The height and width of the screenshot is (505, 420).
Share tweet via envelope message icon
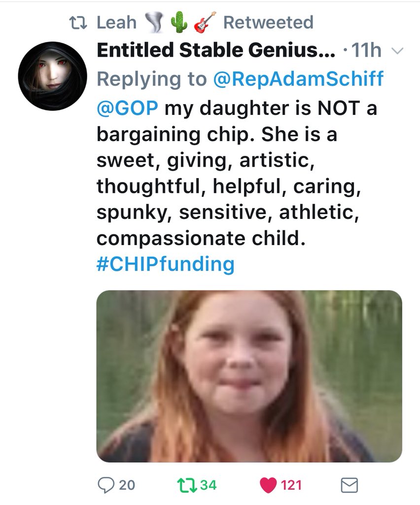349,485
